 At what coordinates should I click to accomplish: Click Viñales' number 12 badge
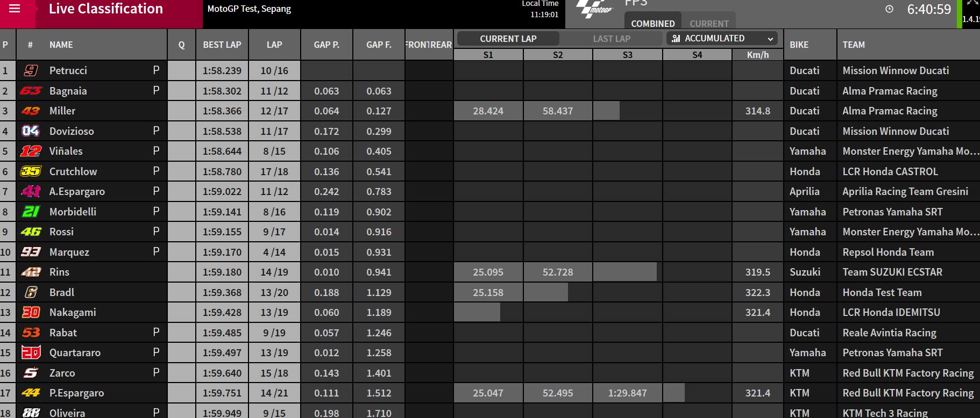pyautogui.click(x=31, y=151)
